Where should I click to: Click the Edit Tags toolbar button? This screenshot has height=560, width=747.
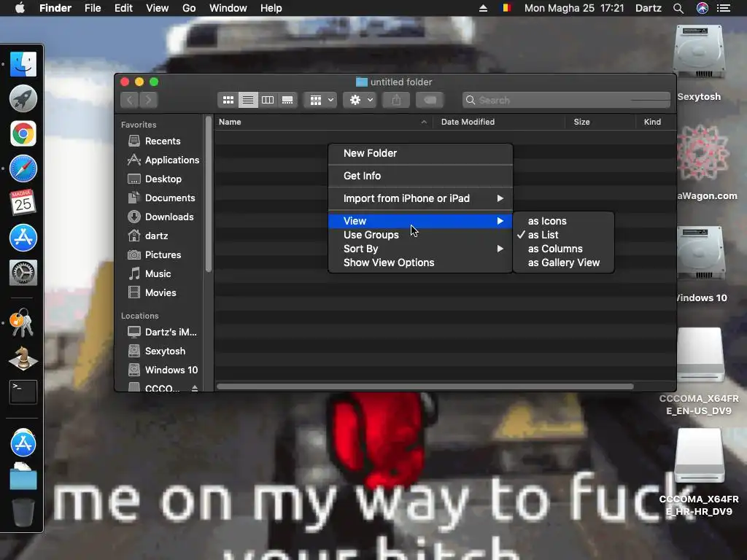430,100
